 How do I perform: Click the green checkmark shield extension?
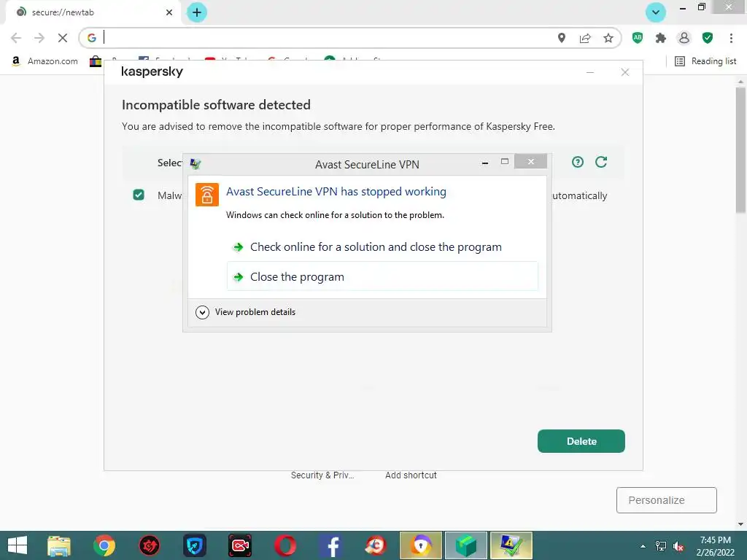[708, 38]
